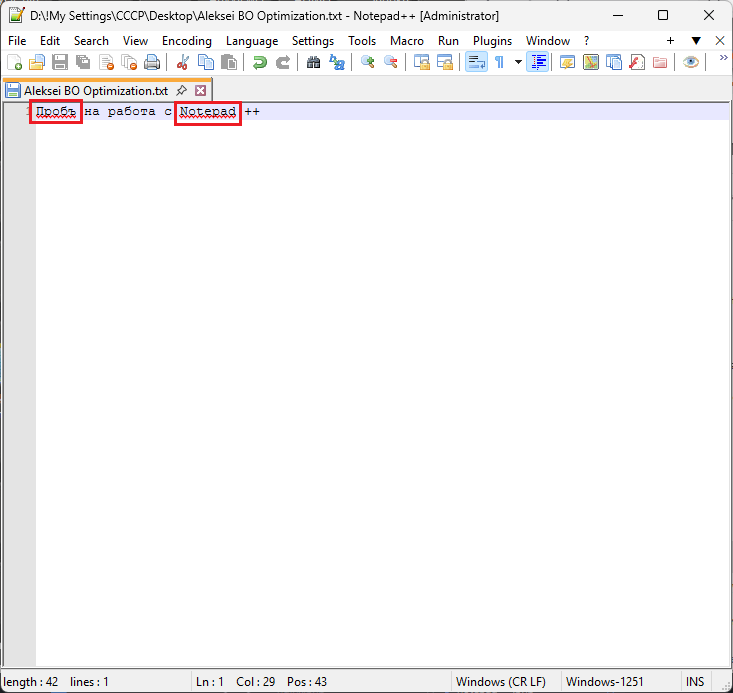Click the length : 42 status field

(31, 682)
